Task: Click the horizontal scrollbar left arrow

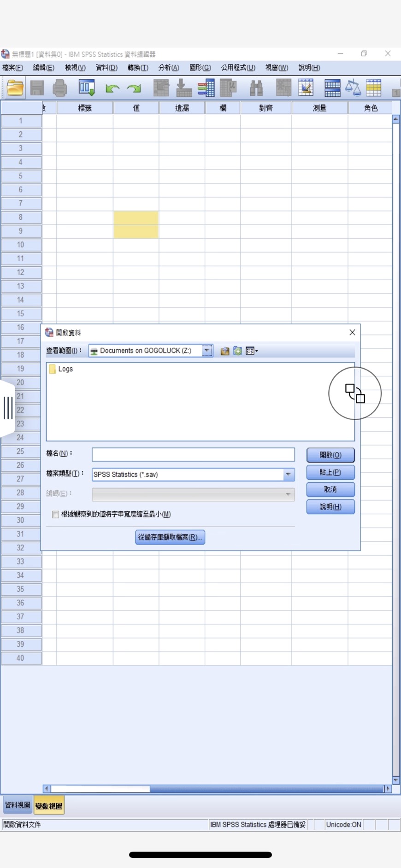Action: pyautogui.click(x=47, y=789)
